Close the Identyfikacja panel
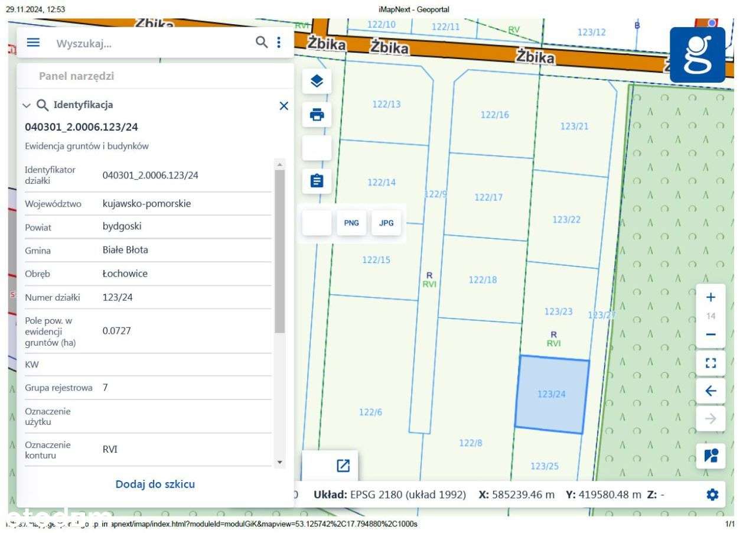This screenshot has height=533, width=756. point(283,106)
